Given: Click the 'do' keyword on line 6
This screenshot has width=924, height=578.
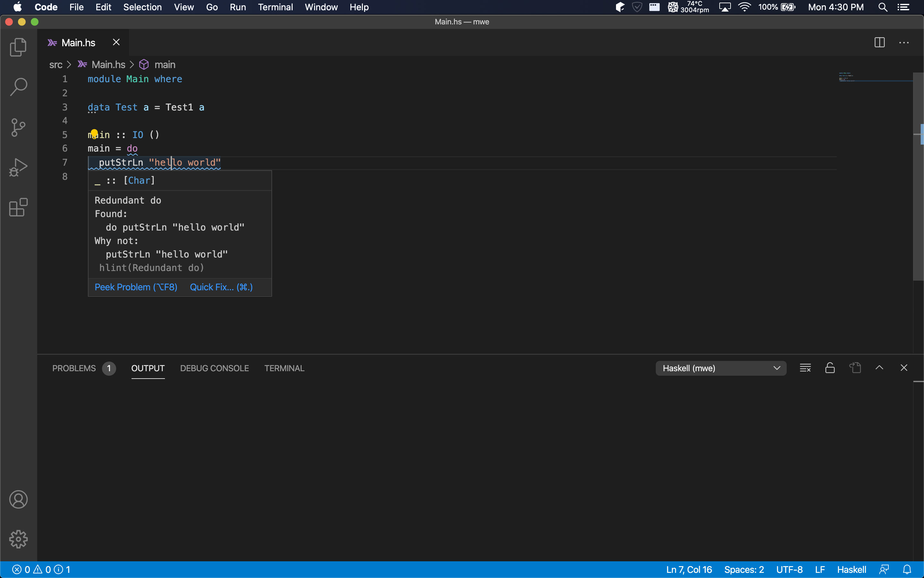Looking at the screenshot, I should click(x=132, y=148).
